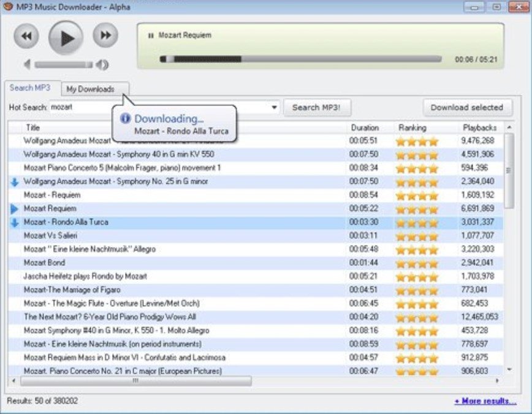The image size is (532, 414).
Task: Select the 'Mozart - Rondo Alla Turca' row
Action: point(256,222)
